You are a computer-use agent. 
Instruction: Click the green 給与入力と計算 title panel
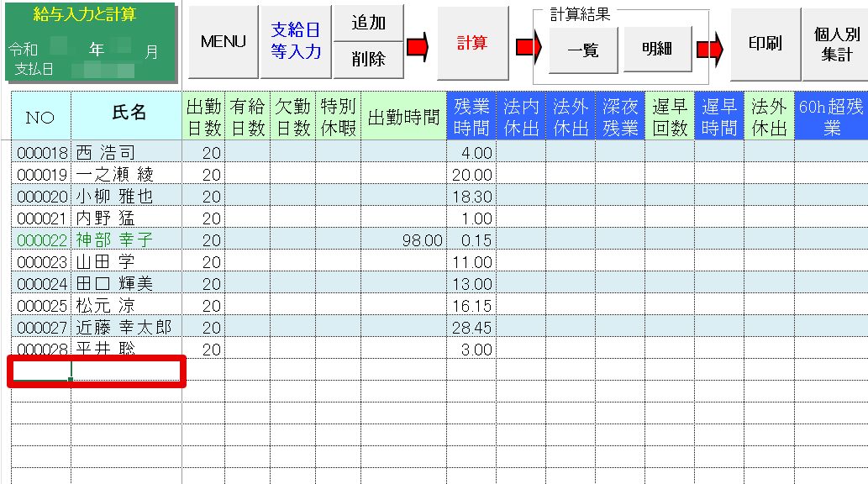pos(91,42)
